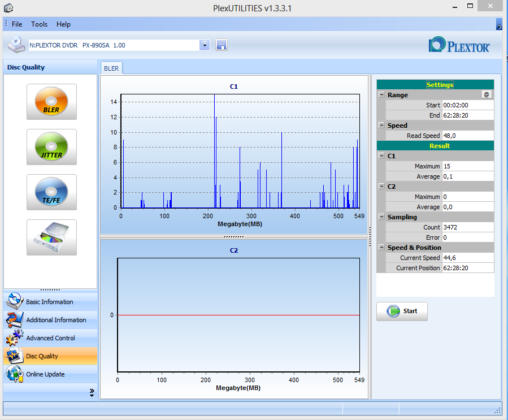The height and width of the screenshot is (420, 508).
Task: Click the Additional Information icon
Action: (15, 319)
